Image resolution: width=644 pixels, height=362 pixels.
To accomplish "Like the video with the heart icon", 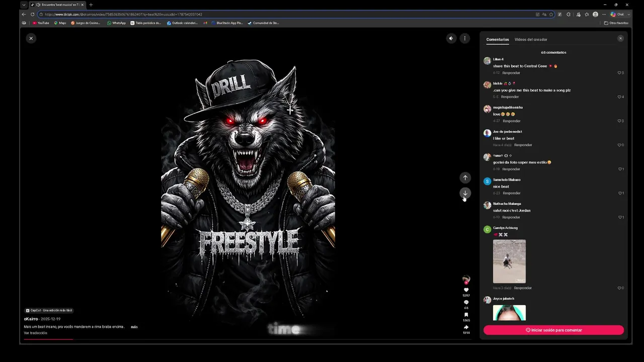I will [466, 290].
